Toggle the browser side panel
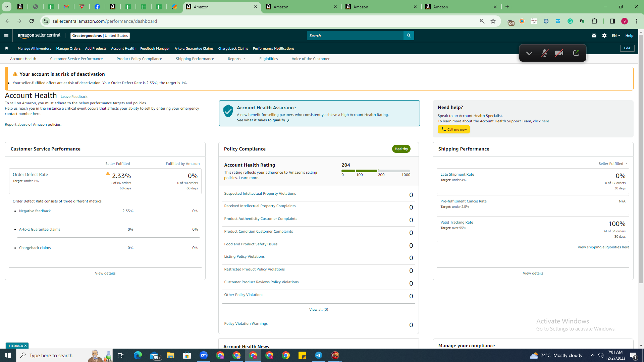The image size is (644, 362). click(x=612, y=21)
